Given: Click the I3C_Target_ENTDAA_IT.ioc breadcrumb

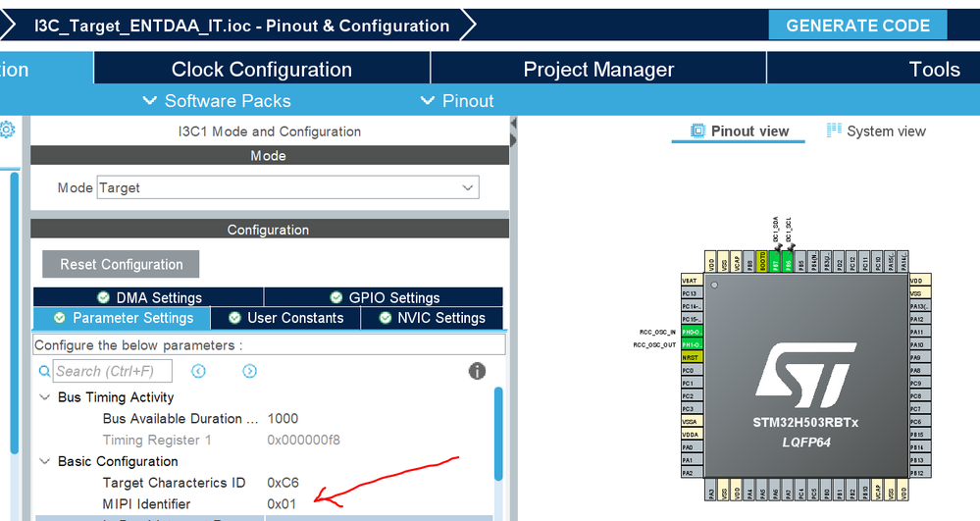Looking at the screenshot, I should [241, 26].
